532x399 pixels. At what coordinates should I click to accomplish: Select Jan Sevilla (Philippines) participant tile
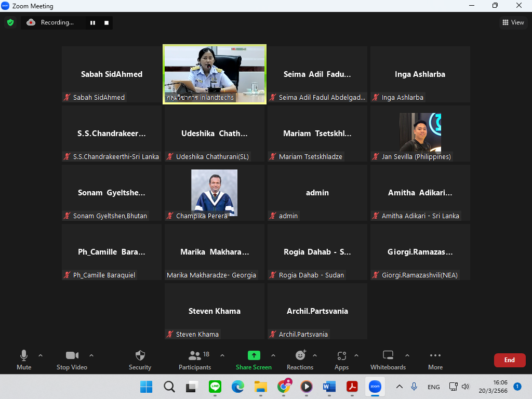(420, 134)
